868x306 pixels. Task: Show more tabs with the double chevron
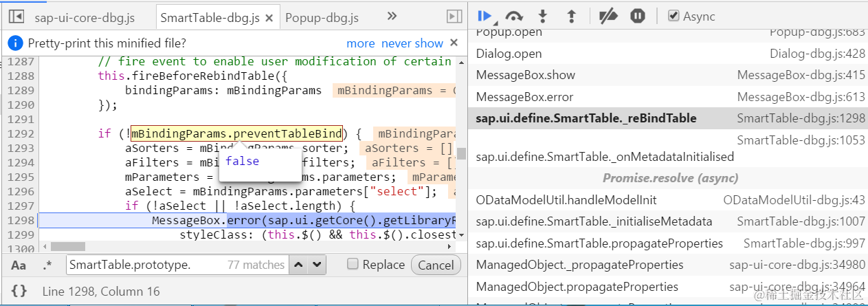[x=392, y=17]
